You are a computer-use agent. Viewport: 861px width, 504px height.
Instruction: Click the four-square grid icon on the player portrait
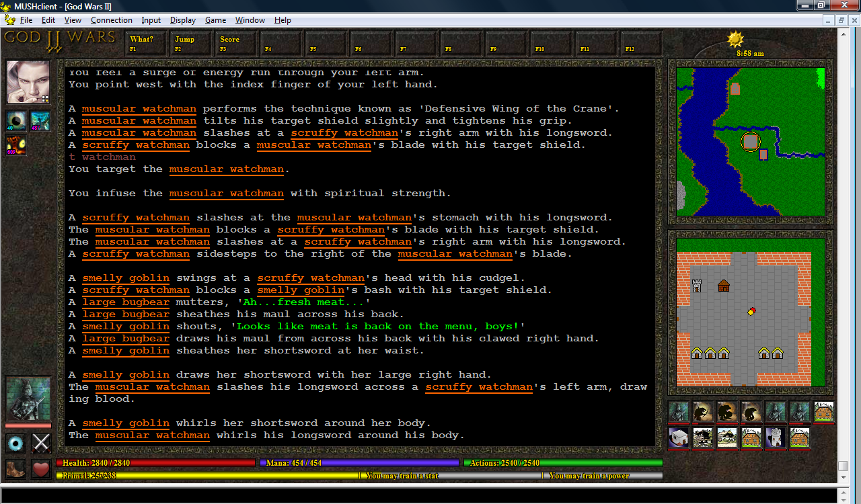(x=46, y=99)
